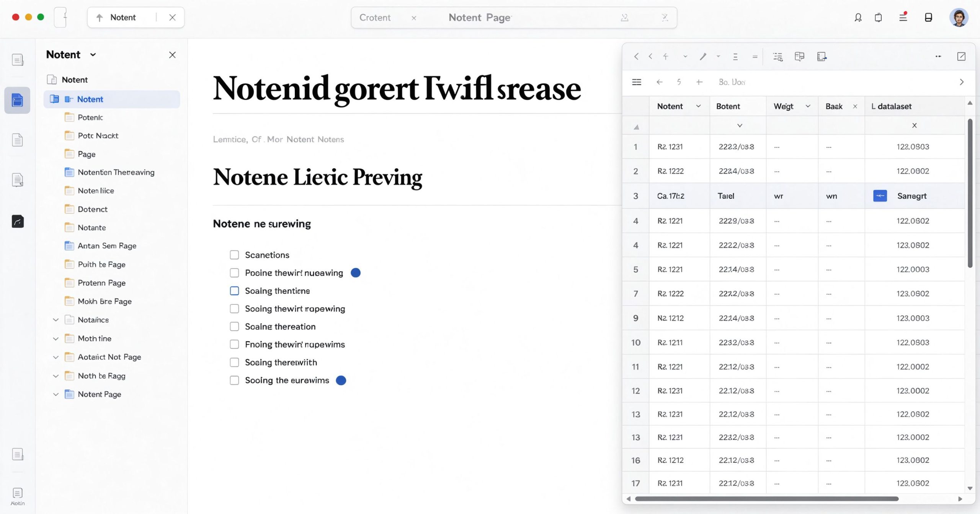Click blue dot beside Pooine thewirf nueawing
Viewport: 980px width, 514px height.
coord(356,273)
